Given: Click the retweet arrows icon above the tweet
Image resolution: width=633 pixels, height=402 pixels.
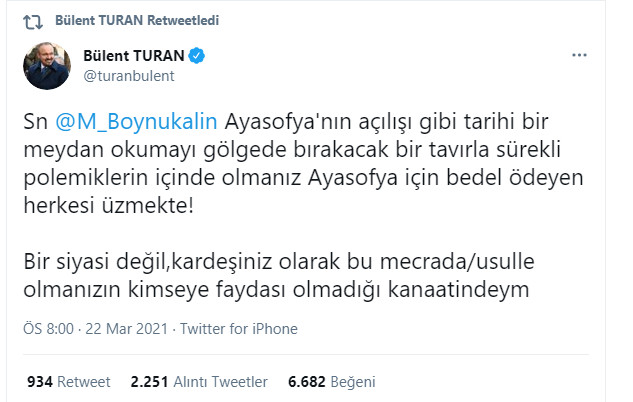Looking at the screenshot, I should point(31,20).
